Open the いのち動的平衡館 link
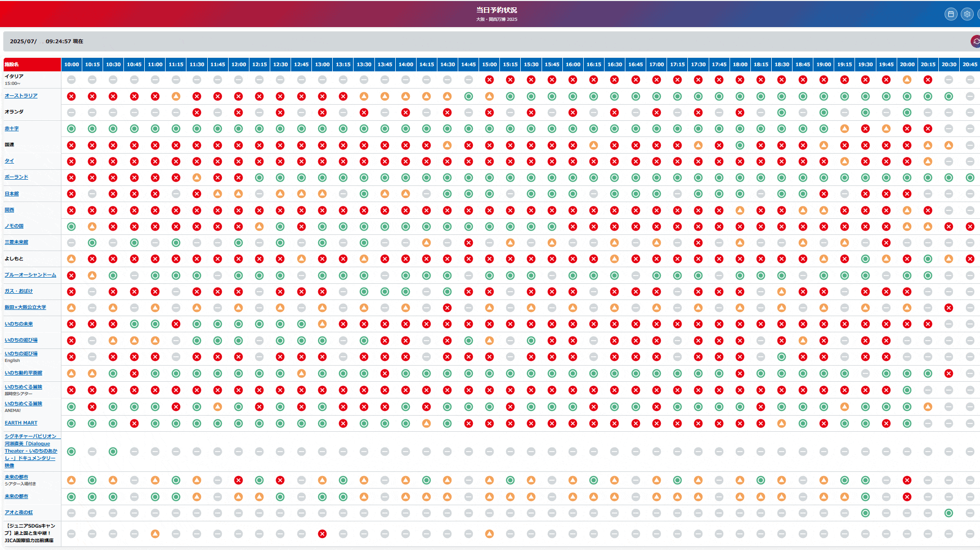The height and width of the screenshot is (550, 980). pos(23,373)
